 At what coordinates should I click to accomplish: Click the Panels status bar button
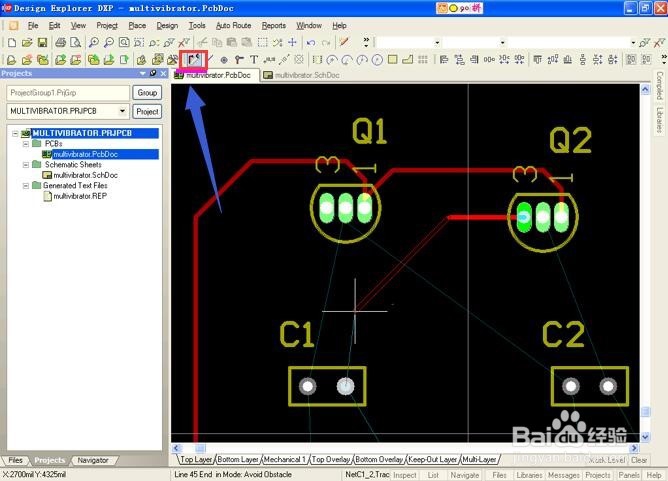pyautogui.click(x=629, y=475)
